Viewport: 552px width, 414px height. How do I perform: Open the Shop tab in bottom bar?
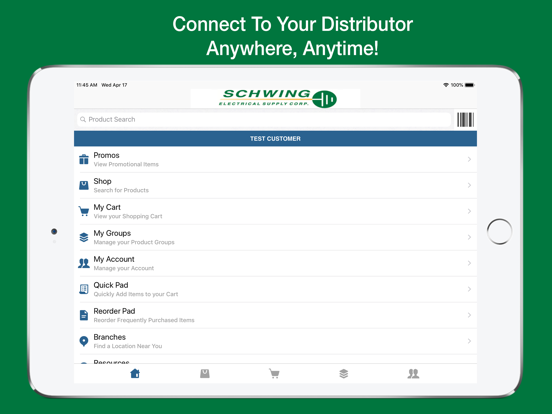click(x=205, y=374)
